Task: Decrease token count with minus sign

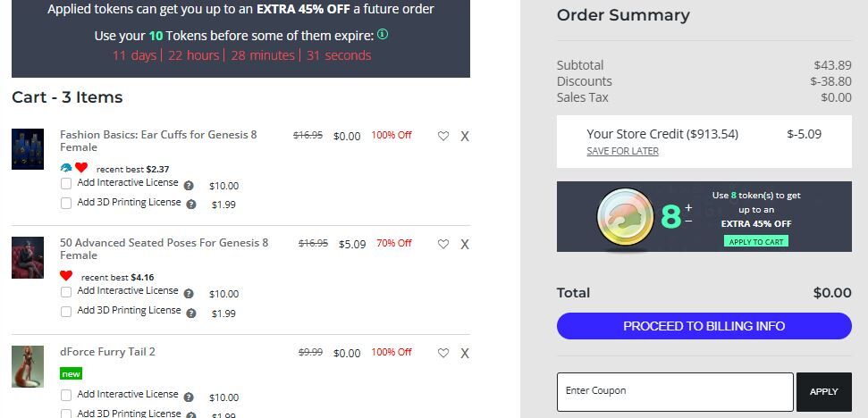Action: coord(688,222)
